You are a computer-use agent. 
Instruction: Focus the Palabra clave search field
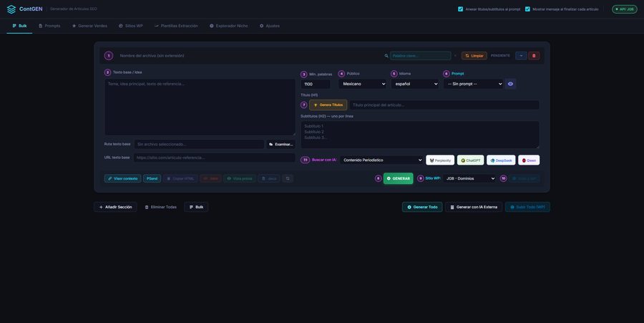click(x=420, y=55)
